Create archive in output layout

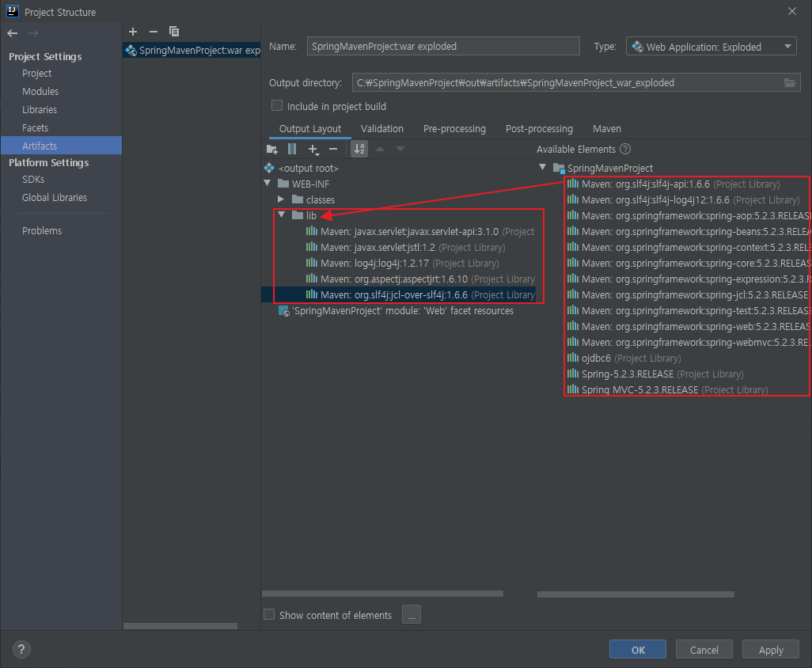pos(292,149)
